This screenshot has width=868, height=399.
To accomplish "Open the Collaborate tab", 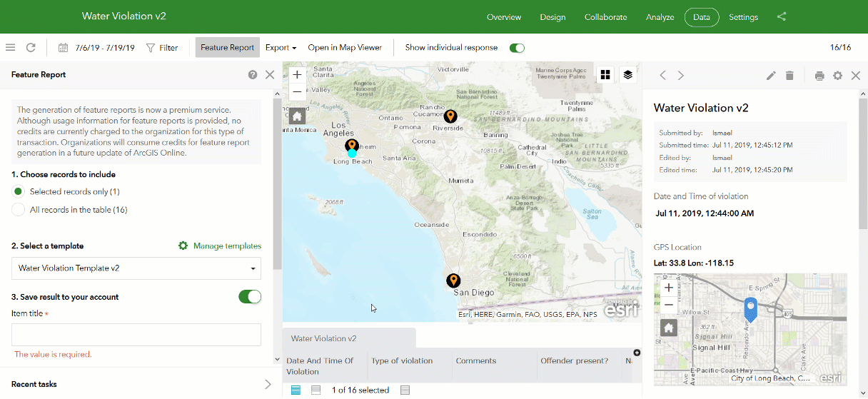I will tap(605, 17).
